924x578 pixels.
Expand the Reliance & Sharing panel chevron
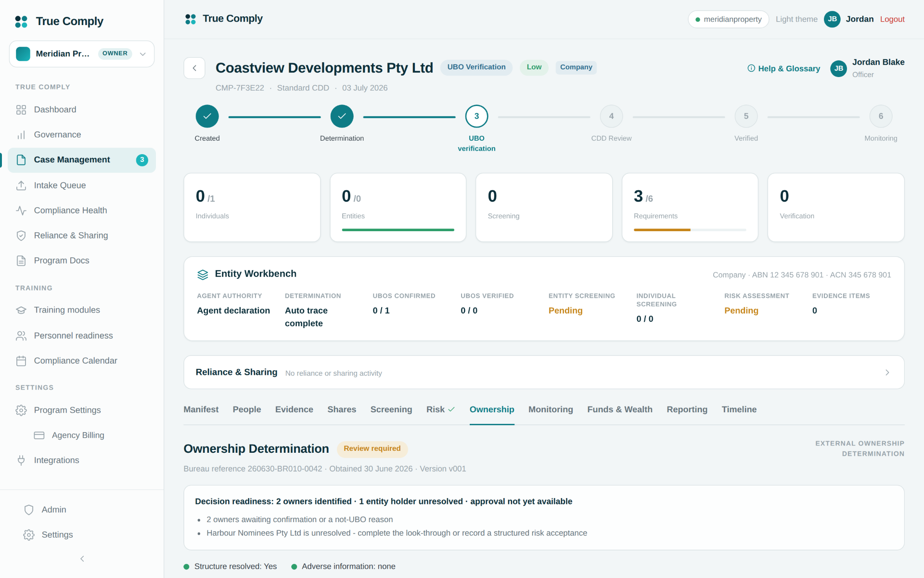click(887, 373)
